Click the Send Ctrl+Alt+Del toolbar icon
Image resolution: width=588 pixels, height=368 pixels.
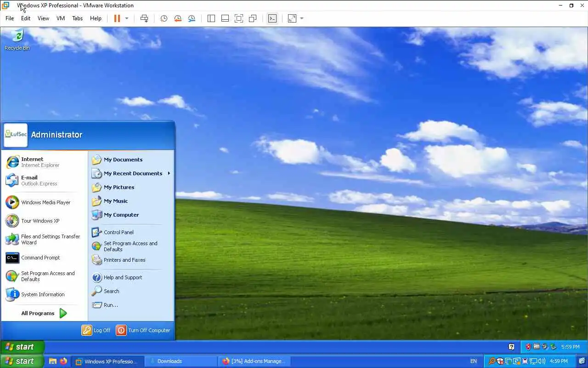pos(144,18)
